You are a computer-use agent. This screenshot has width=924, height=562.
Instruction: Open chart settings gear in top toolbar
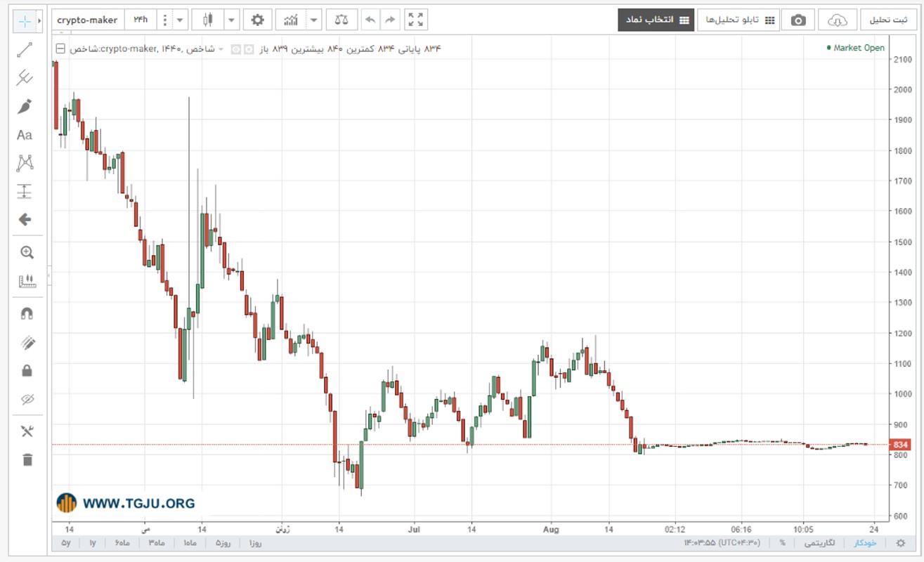point(258,20)
